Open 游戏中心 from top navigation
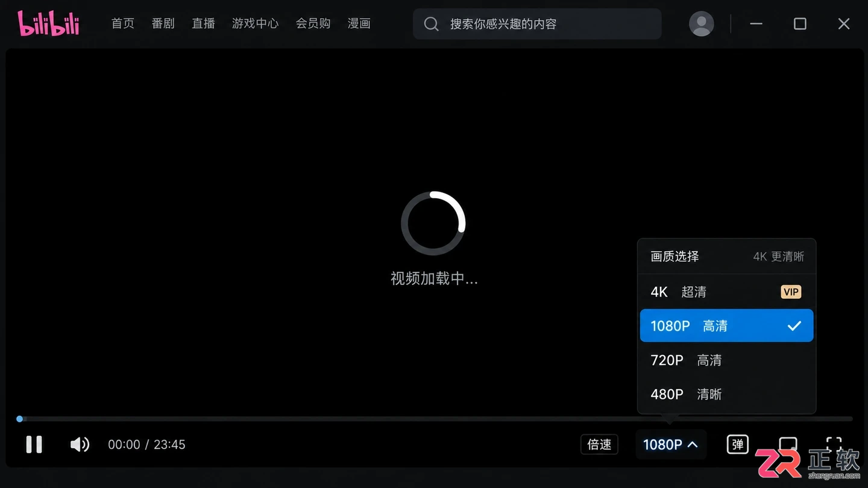This screenshot has height=488, width=868. click(255, 23)
